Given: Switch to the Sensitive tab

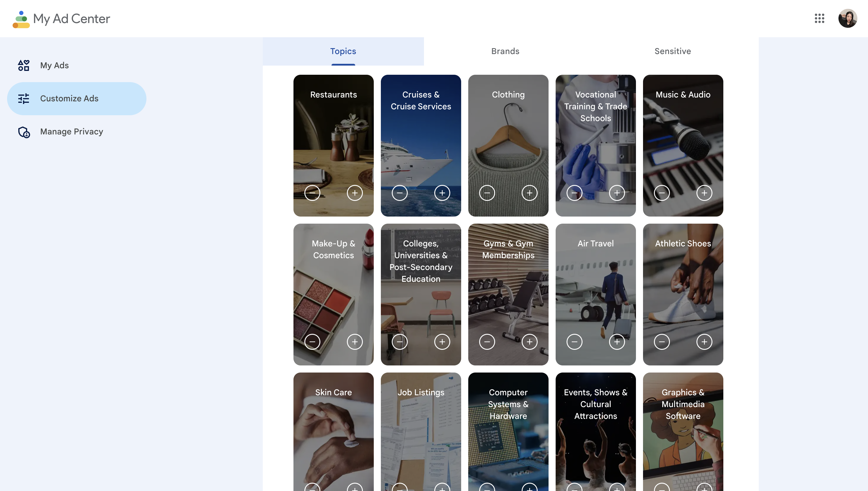Looking at the screenshot, I should tap(673, 51).
